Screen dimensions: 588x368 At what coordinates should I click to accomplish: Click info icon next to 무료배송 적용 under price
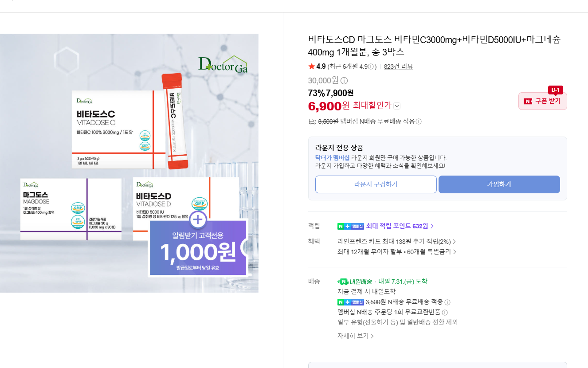pos(419,121)
